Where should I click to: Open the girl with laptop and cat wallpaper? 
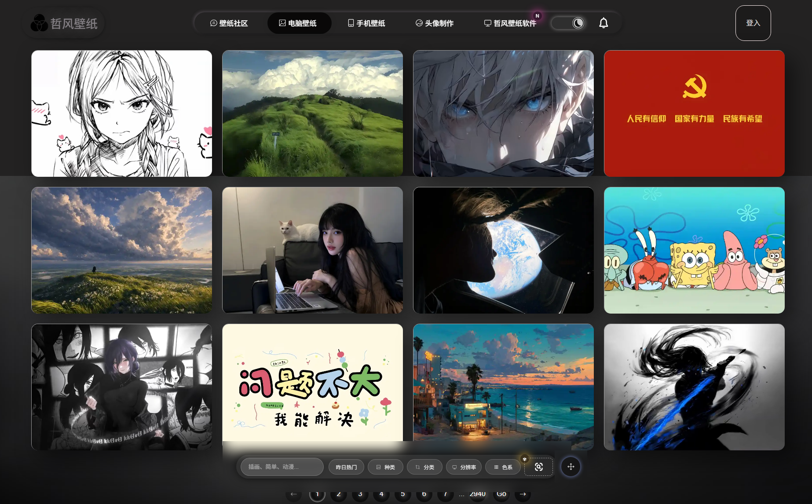click(x=313, y=250)
